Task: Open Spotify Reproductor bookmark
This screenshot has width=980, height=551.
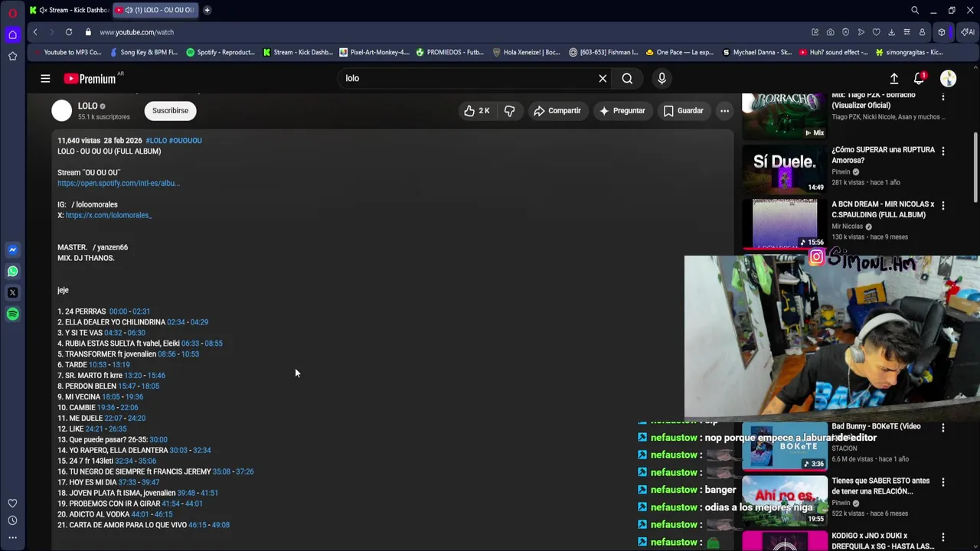Action: pyautogui.click(x=220, y=52)
